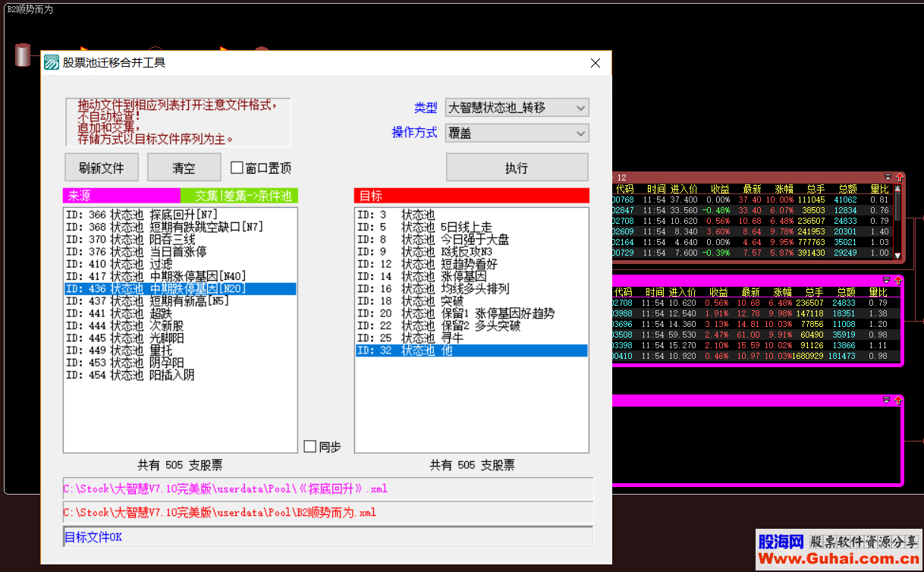Click 量比 column header in middle magenta panel

tap(878, 292)
